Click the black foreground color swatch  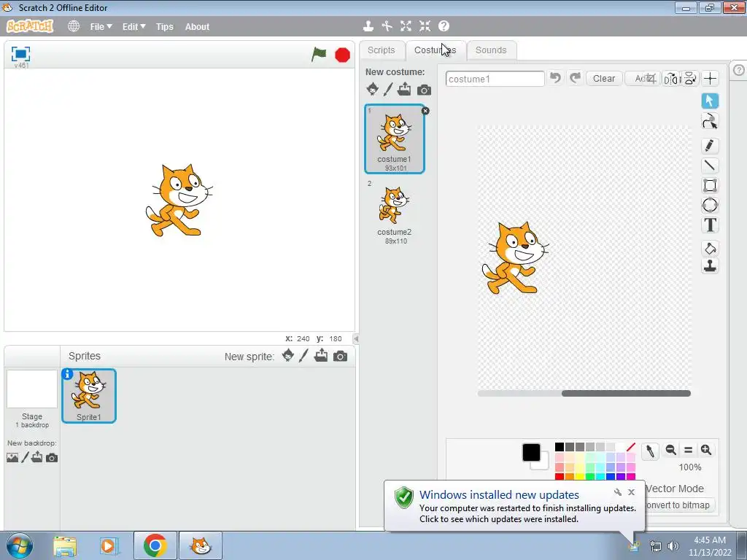coord(531,452)
